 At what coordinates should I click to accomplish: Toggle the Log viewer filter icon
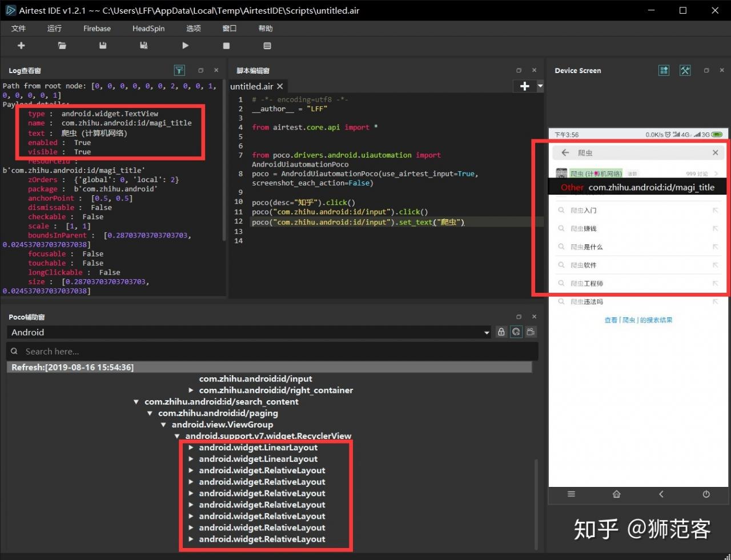[179, 70]
